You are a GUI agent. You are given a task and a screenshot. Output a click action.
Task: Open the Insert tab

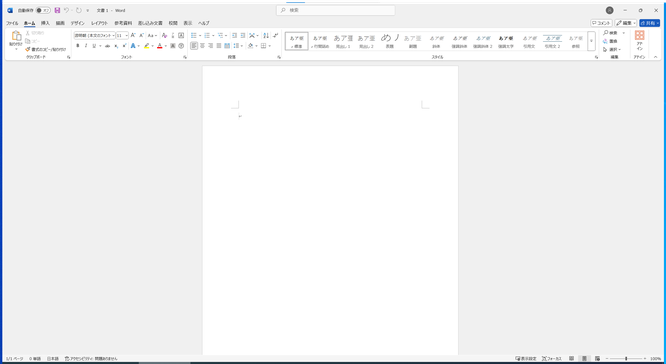pos(45,23)
